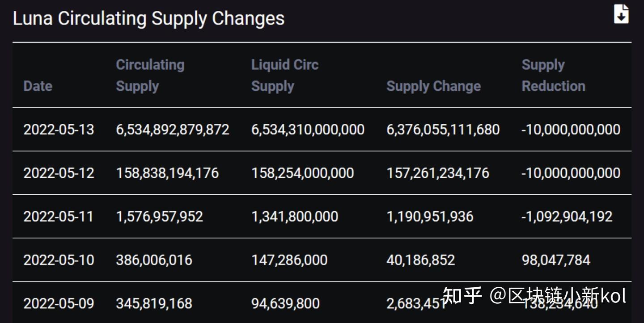
Task: Click the Supply Change column header
Action: [x=433, y=86]
